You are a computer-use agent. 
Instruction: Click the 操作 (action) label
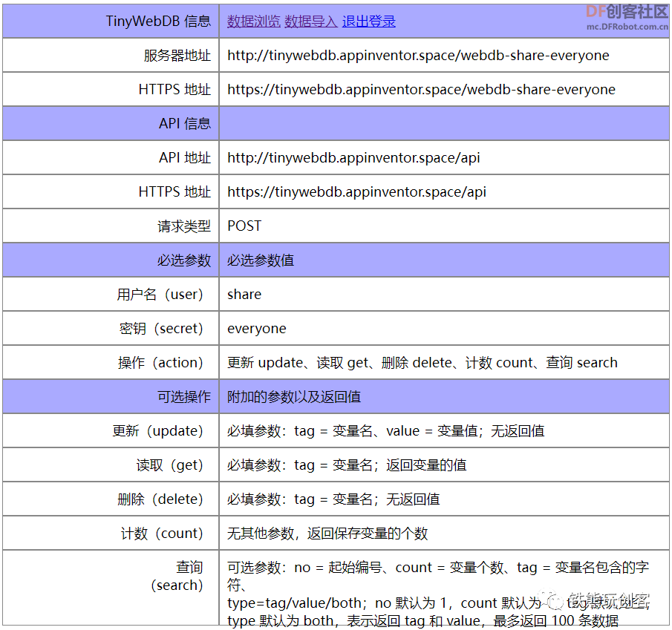coord(160,363)
